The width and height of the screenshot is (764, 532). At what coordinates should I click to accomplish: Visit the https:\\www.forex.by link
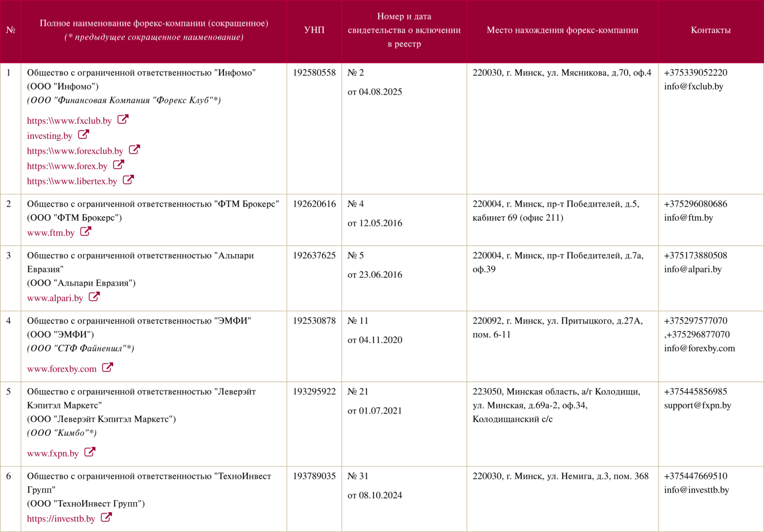67,166
